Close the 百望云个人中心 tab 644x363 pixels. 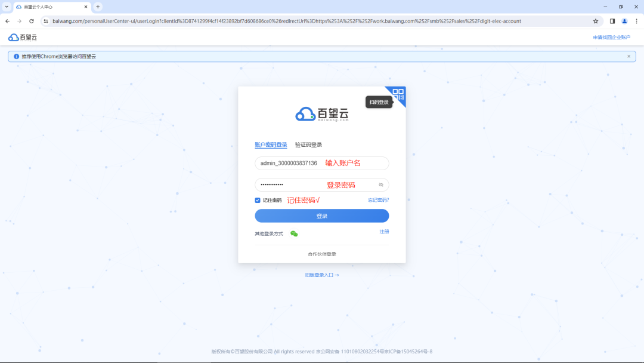(x=85, y=7)
